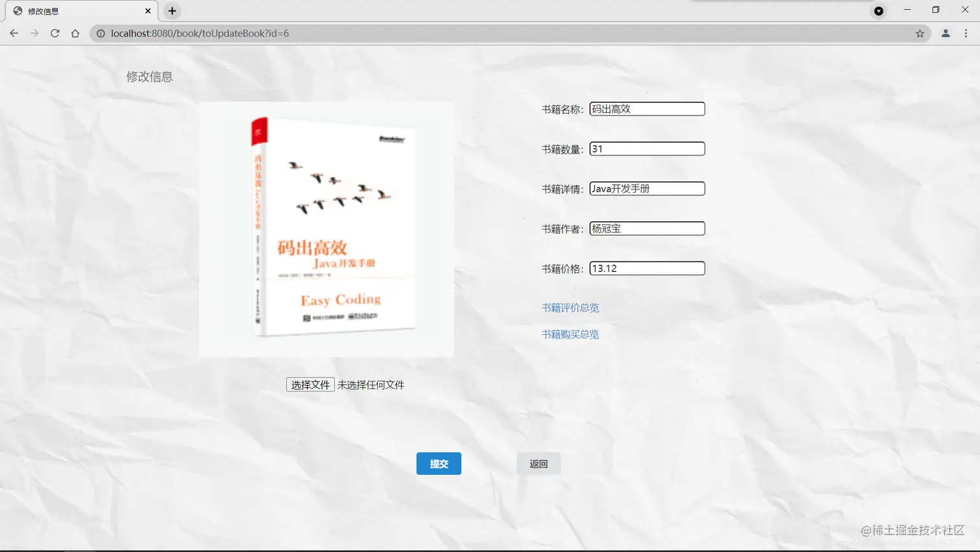Screen dimensions: 980x552
Task: Click the 未选择任何文件 text
Action: 371,385
